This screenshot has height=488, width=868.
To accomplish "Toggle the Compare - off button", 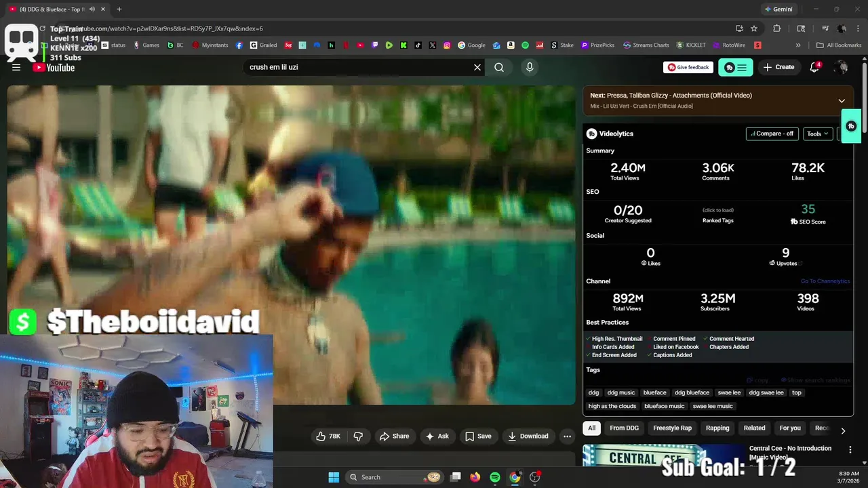I will click(772, 134).
